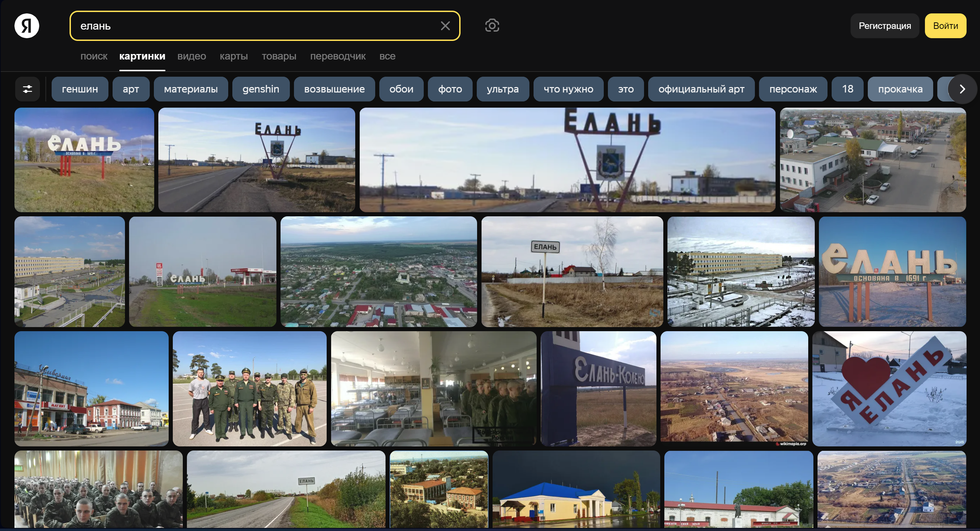Open the Елань-Колено sign thumbnail
The height and width of the screenshot is (531, 980).
(598, 388)
